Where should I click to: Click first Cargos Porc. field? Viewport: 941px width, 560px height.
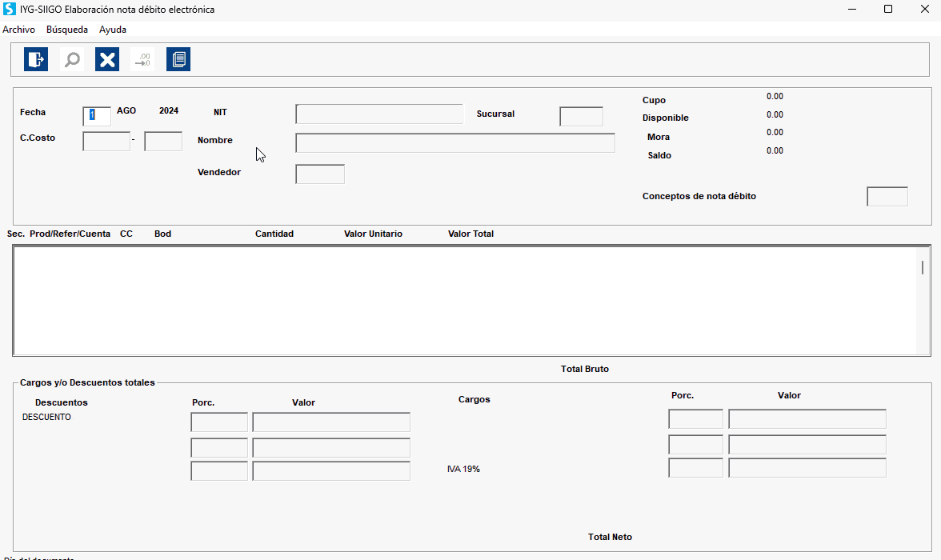tap(696, 419)
